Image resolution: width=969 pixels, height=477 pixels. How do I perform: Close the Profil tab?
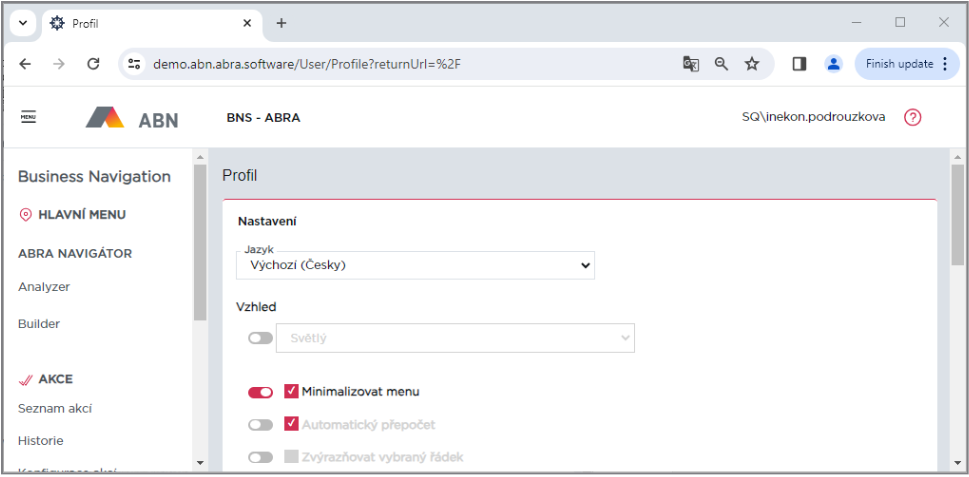[247, 23]
